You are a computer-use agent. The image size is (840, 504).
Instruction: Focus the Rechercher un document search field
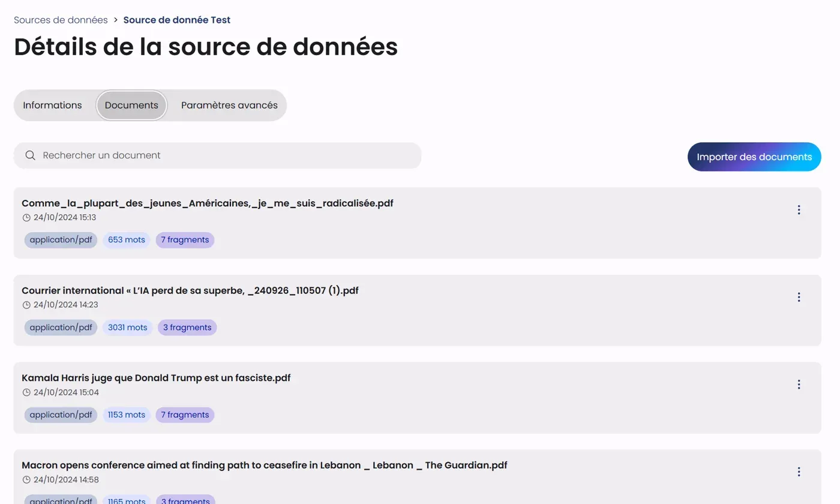click(x=228, y=155)
